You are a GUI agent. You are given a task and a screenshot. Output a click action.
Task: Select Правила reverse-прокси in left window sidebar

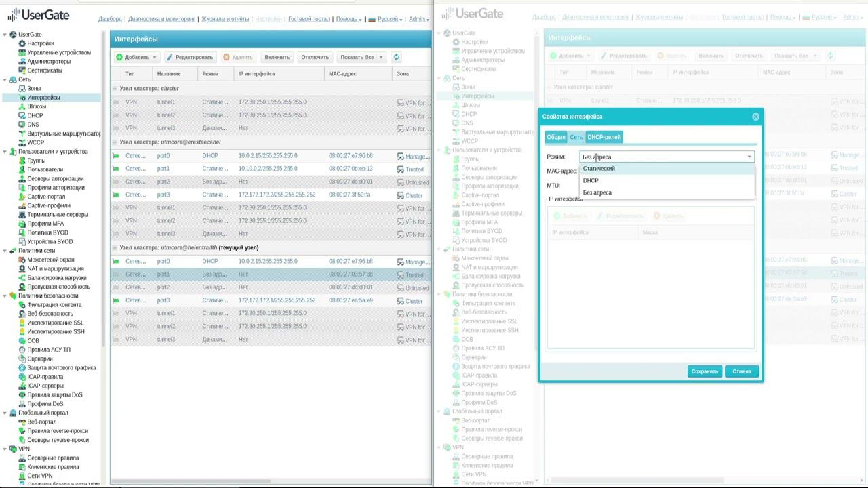point(58,431)
